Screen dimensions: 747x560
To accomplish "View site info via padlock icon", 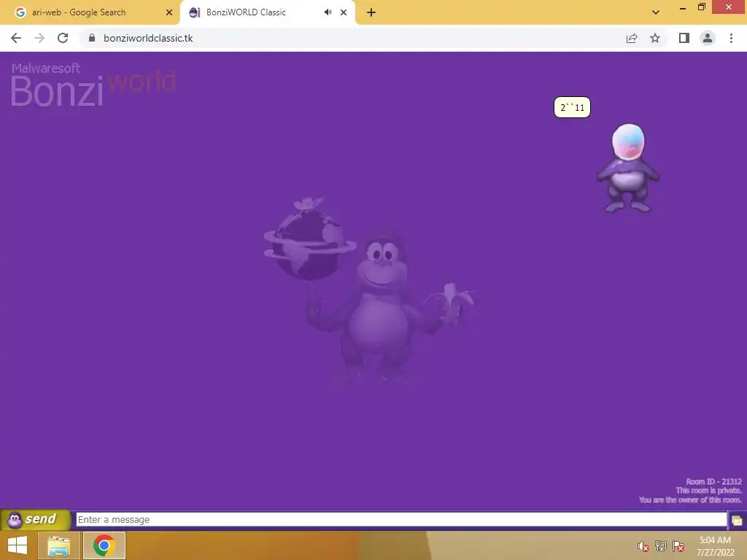I will [91, 38].
